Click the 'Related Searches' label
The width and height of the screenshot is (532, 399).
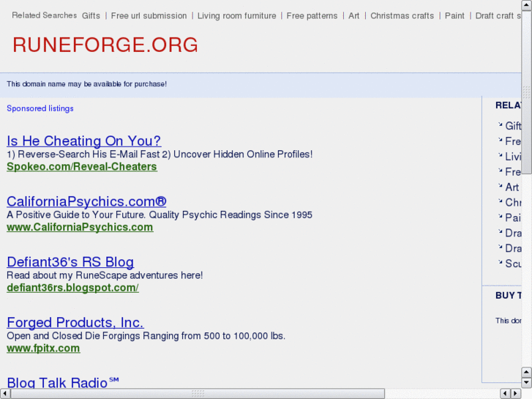[x=45, y=15]
